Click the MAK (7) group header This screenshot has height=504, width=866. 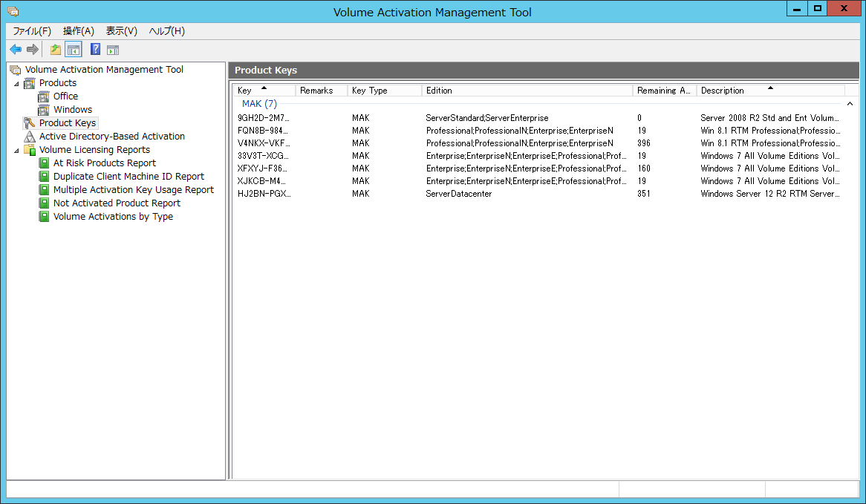point(260,104)
